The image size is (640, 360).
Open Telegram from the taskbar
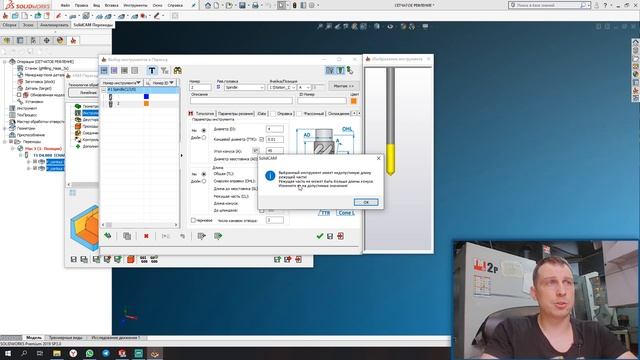tap(106, 353)
